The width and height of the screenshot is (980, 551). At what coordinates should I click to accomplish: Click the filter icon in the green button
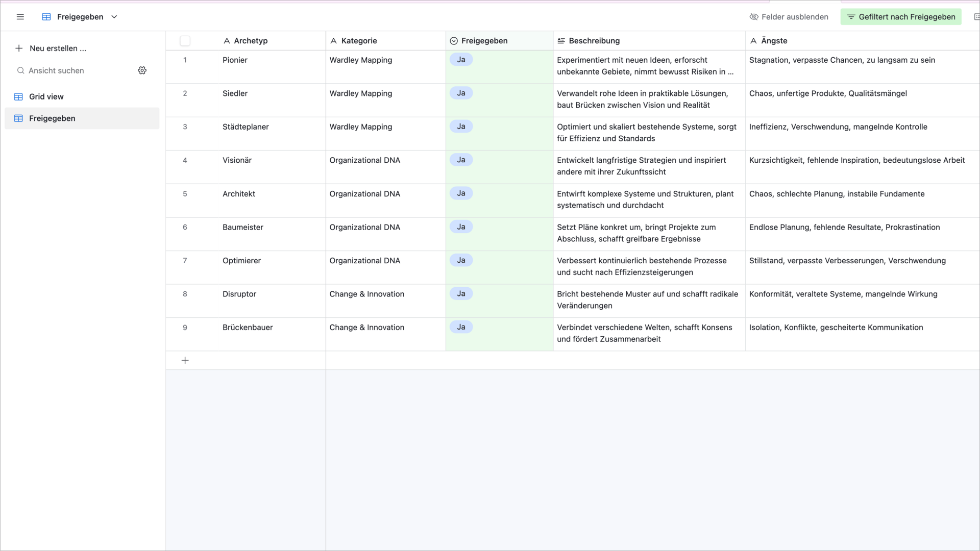pyautogui.click(x=851, y=17)
